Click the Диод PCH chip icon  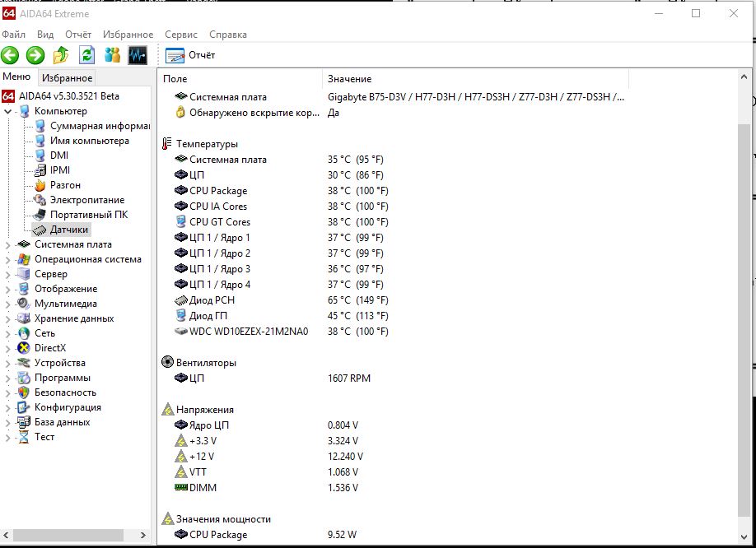click(x=181, y=300)
